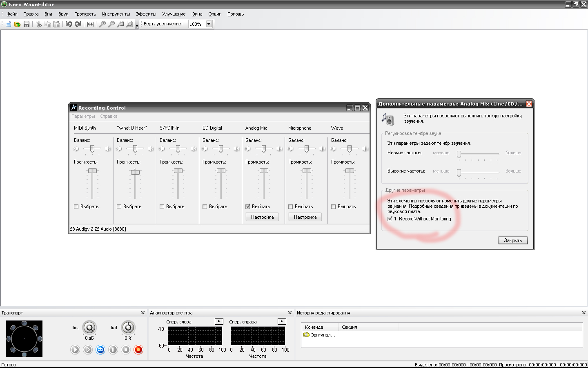Viewport: 588px width, 368px height.
Task: Copy selection with the toolbar copy icon
Action: click(x=48, y=24)
